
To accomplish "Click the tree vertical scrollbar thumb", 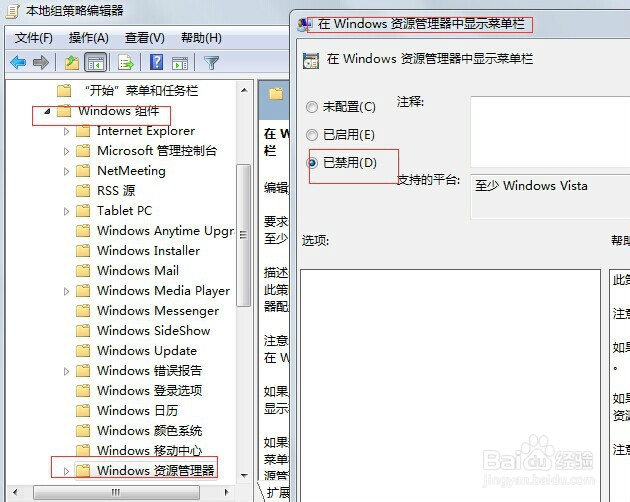I will click(243, 235).
